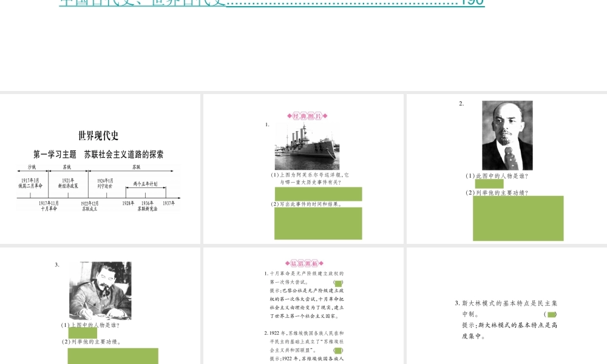Open the Stalin writing photograph
The height and width of the screenshot is (364, 607).
click(x=100, y=291)
